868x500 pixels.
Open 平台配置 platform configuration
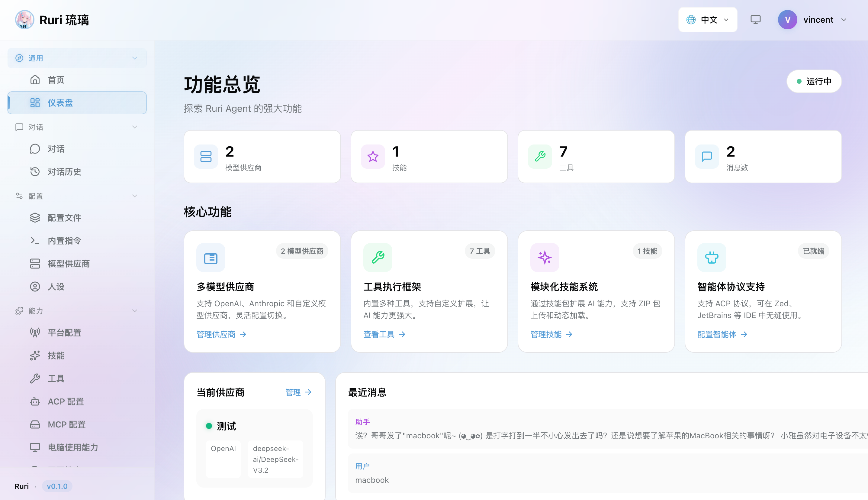point(77,333)
